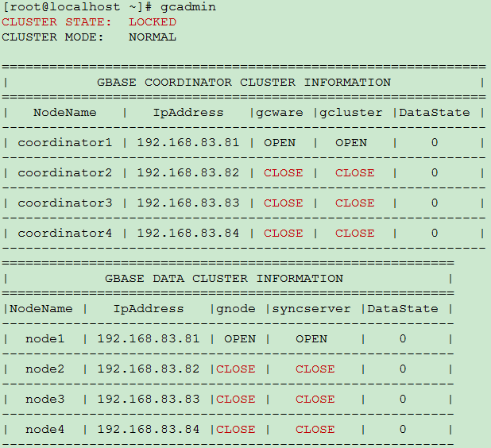
Task: Click node1 name in data cluster
Action: pos(44,338)
